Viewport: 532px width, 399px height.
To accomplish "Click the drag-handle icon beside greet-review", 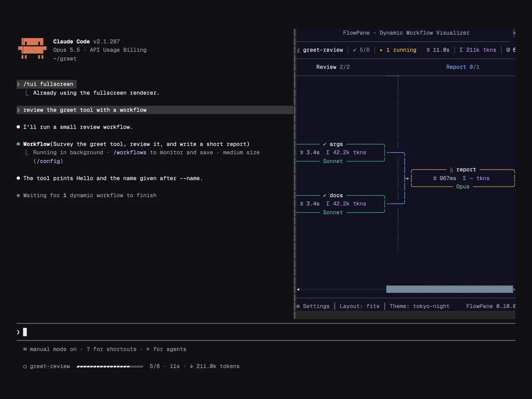I will [298, 50].
